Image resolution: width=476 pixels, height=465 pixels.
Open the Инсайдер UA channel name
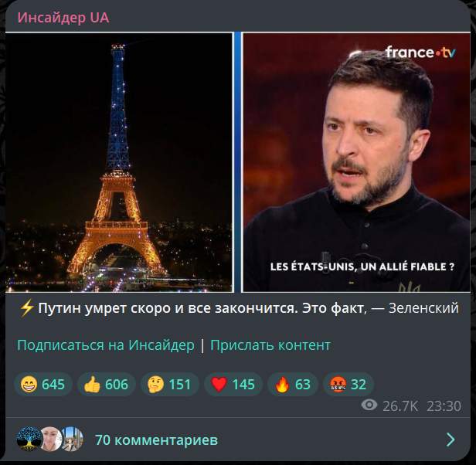click(63, 18)
